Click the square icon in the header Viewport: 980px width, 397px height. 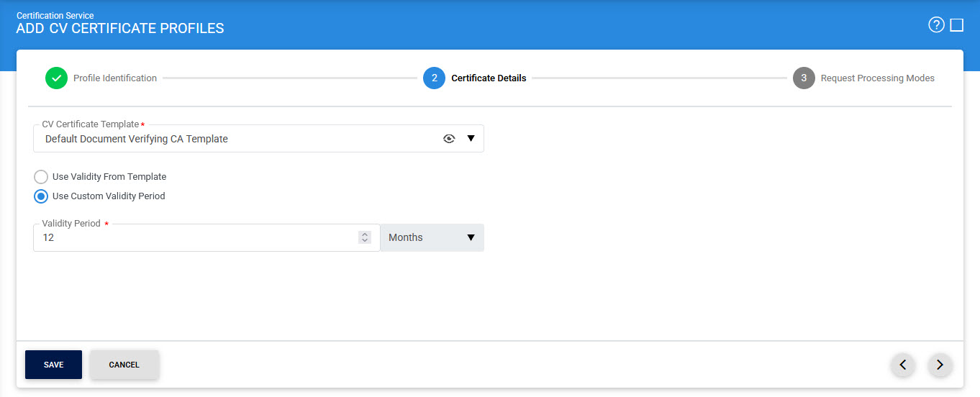[x=956, y=25]
